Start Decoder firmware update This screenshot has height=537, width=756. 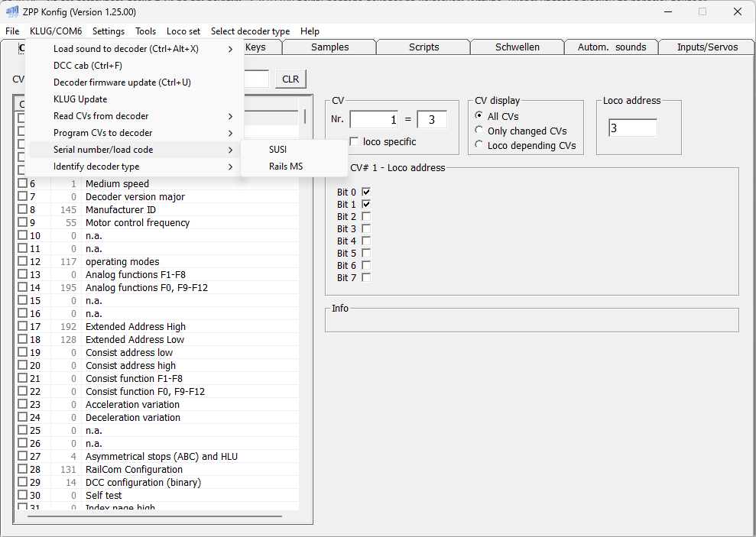122,82
